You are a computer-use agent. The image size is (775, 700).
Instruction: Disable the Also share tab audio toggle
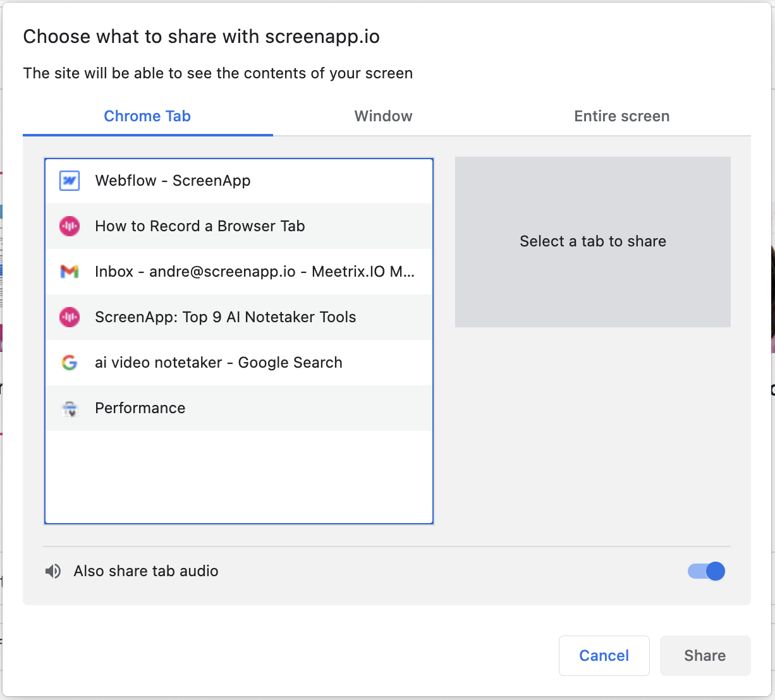pos(706,570)
